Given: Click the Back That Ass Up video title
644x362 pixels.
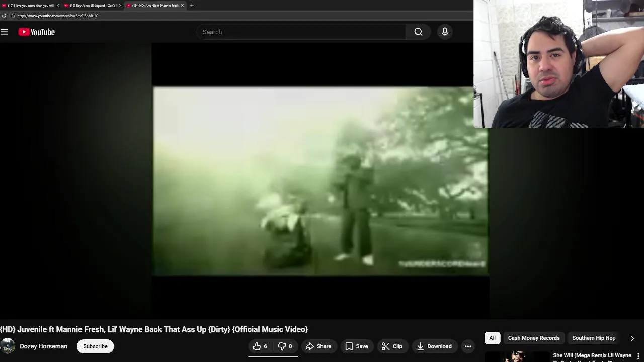Looking at the screenshot, I should [154, 329].
